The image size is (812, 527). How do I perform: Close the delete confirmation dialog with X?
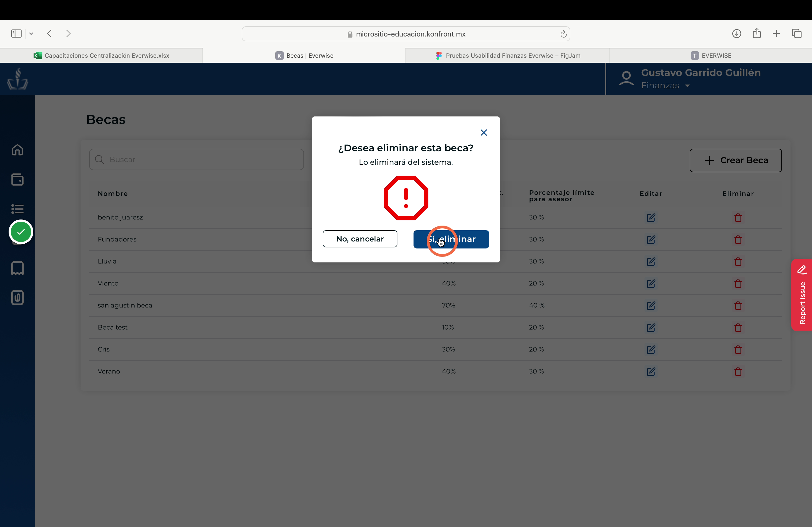(x=483, y=133)
